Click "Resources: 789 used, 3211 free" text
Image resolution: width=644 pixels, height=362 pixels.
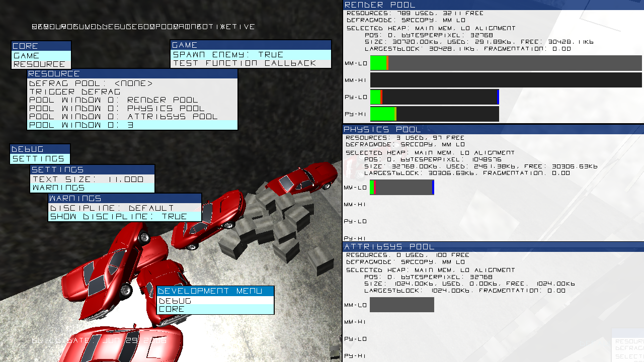415,14
